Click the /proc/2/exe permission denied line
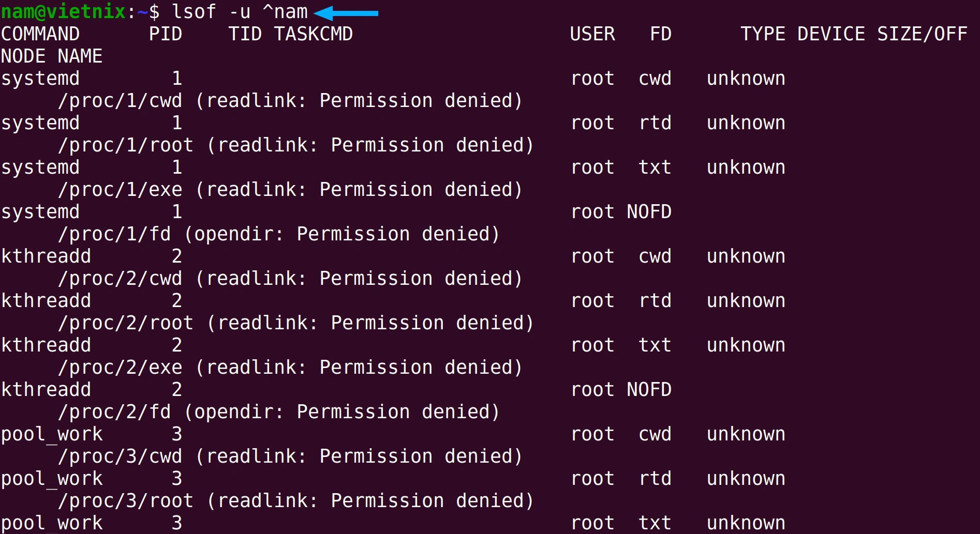Image resolution: width=980 pixels, height=534 pixels. (290, 368)
